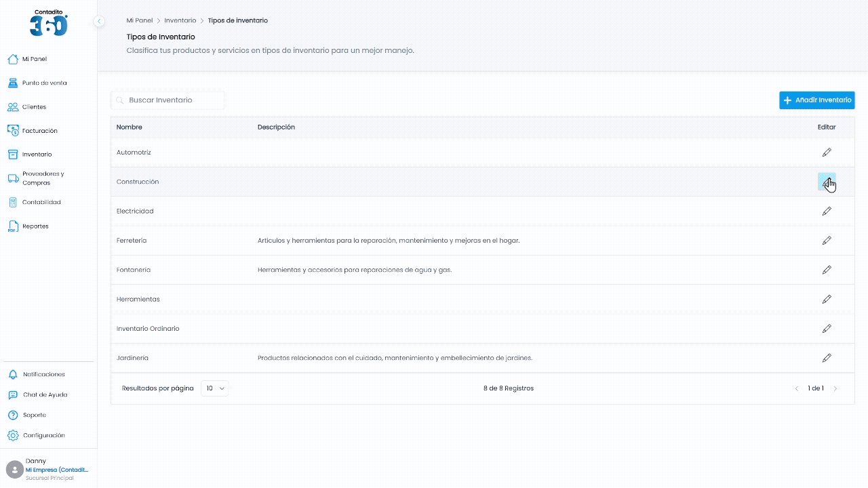Click the Añadir Inventario button

816,100
